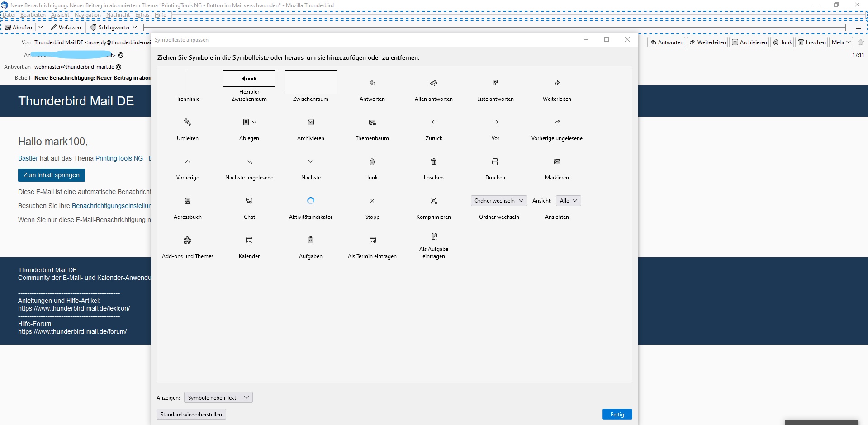Open the thunderbird-mail.de lexicon link
The width and height of the screenshot is (868, 425).
(74, 309)
